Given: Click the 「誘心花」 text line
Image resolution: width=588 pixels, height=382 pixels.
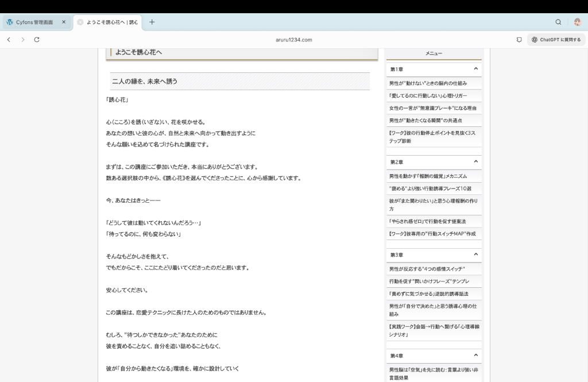Looking at the screenshot, I should point(117,100).
